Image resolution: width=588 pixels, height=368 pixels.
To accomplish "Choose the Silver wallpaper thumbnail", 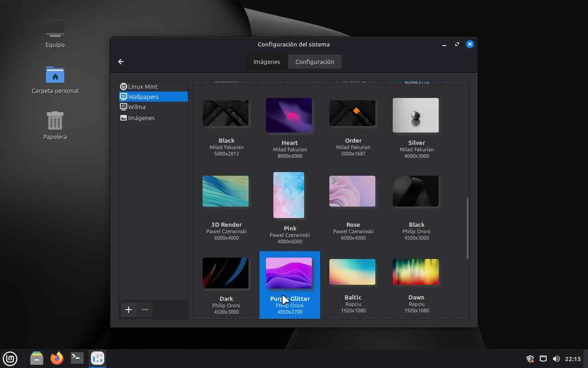I will coord(416,115).
